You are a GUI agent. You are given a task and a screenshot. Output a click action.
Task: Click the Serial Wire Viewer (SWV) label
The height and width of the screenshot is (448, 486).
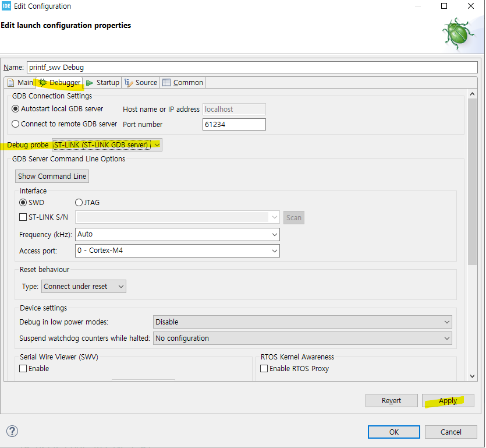59,357
